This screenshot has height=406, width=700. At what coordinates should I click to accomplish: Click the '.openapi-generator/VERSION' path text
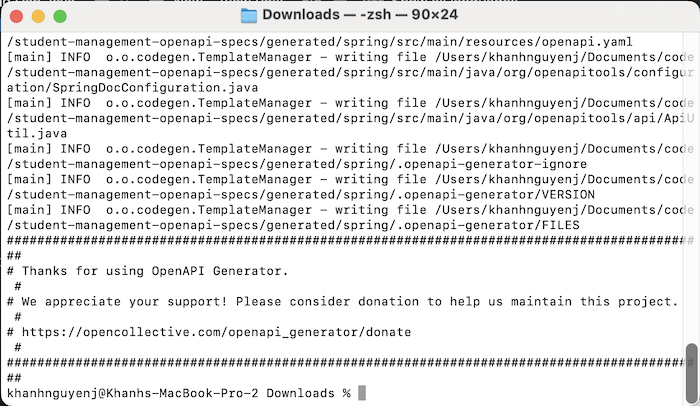499,194
